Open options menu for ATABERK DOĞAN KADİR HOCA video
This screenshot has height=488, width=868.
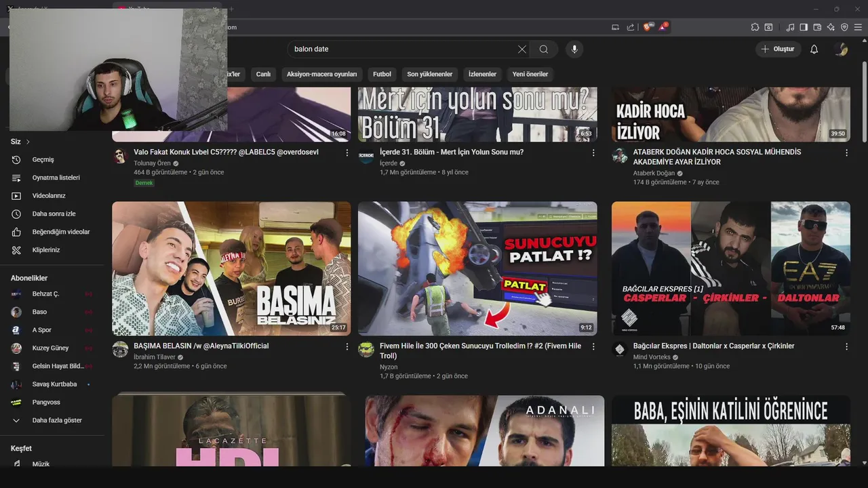pos(846,153)
